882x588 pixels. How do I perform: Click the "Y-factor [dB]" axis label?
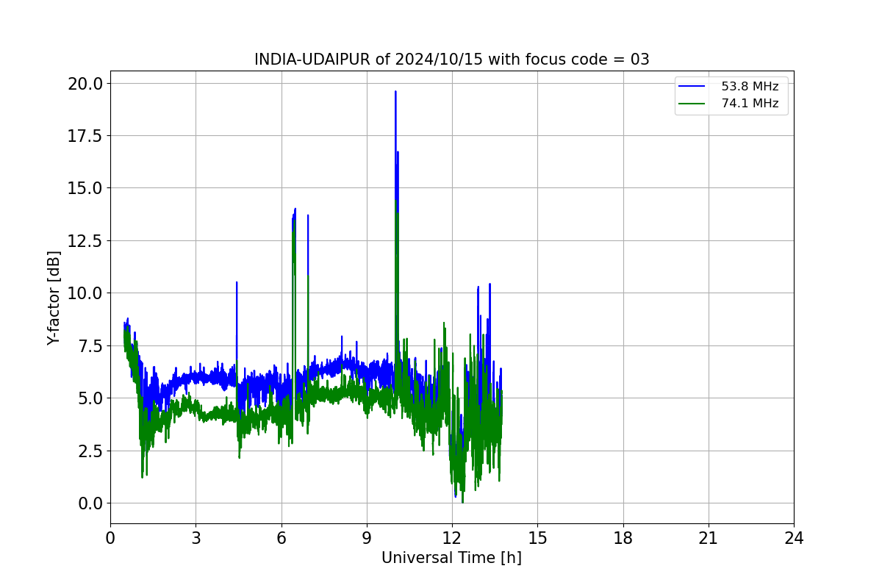(x=54, y=298)
